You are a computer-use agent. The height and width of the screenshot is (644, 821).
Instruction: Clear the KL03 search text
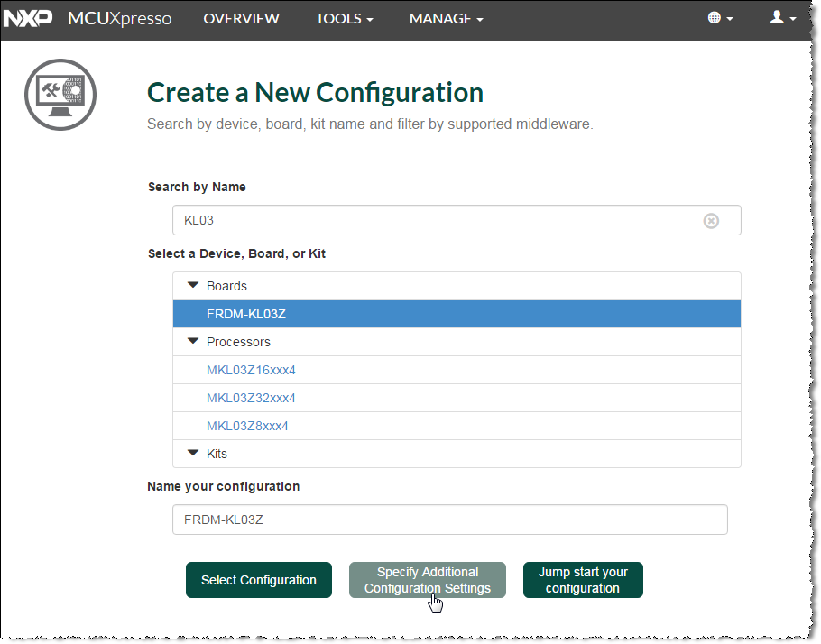(711, 221)
